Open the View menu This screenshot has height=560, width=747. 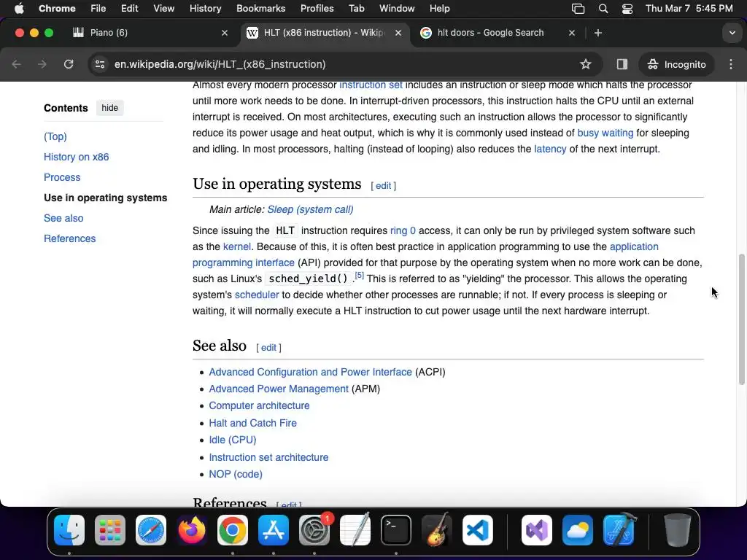pos(163,9)
